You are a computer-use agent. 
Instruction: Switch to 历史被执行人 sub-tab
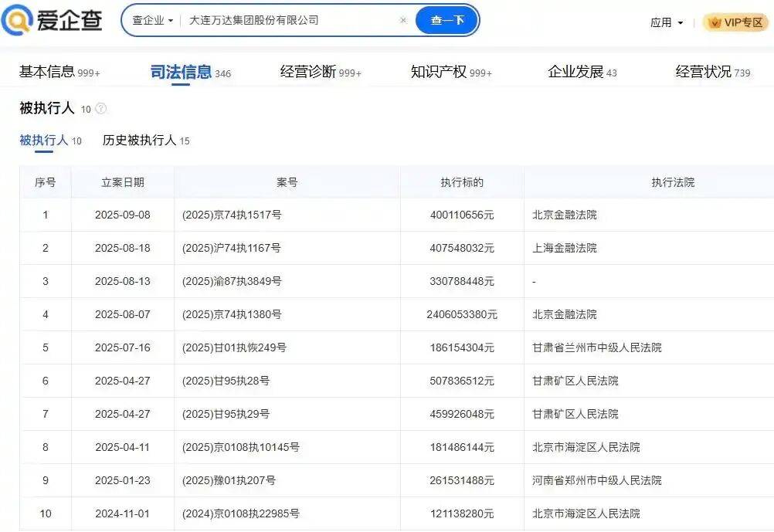pyautogui.click(x=146, y=141)
